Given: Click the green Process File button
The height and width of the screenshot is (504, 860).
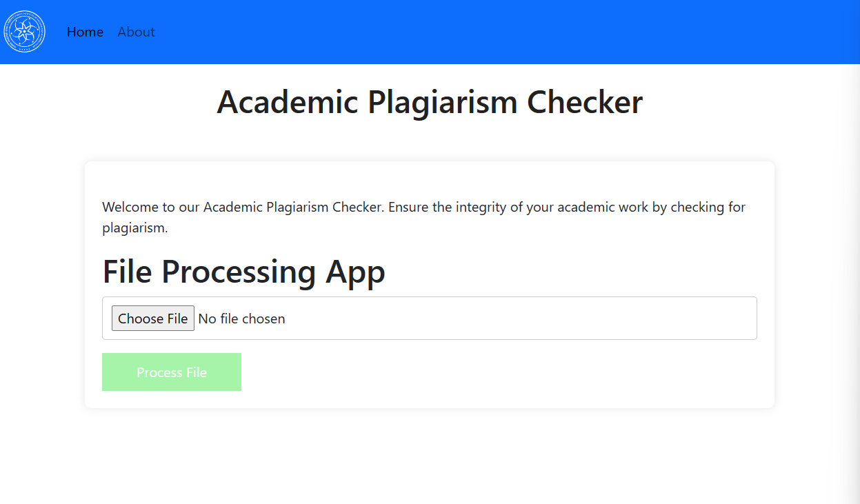Looking at the screenshot, I should 172,372.
